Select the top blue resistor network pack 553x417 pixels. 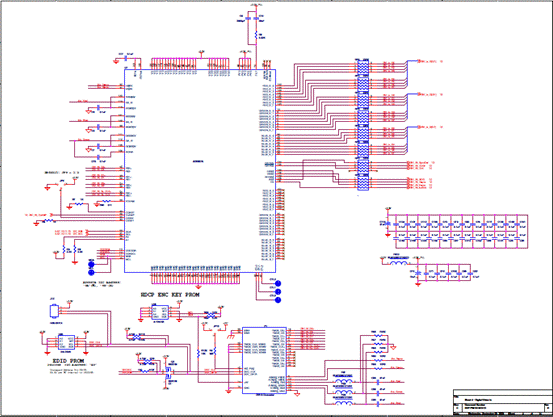click(x=363, y=66)
